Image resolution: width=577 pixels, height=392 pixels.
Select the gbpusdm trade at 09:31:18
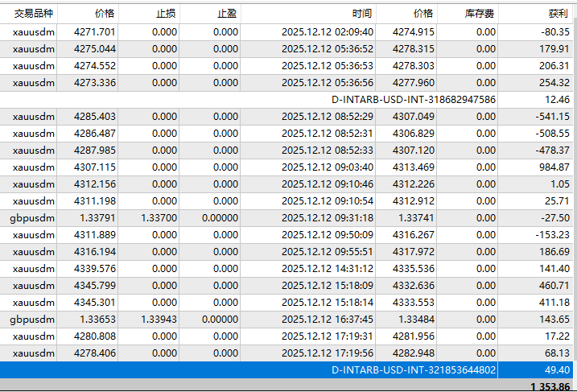pyautogui.click(x=34, y=217)
